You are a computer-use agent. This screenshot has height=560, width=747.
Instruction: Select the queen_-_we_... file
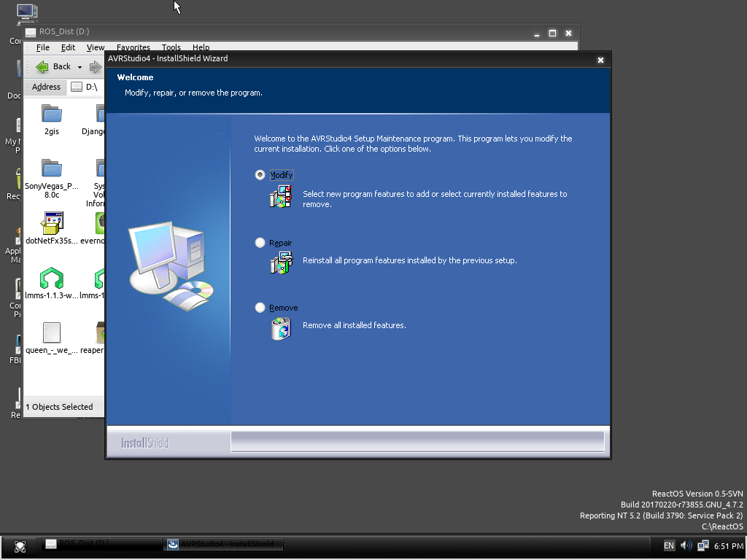tap(52, 338)
